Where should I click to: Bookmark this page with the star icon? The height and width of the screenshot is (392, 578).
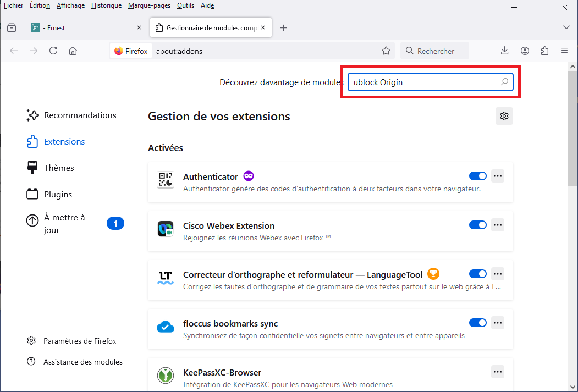pos(386,51)
